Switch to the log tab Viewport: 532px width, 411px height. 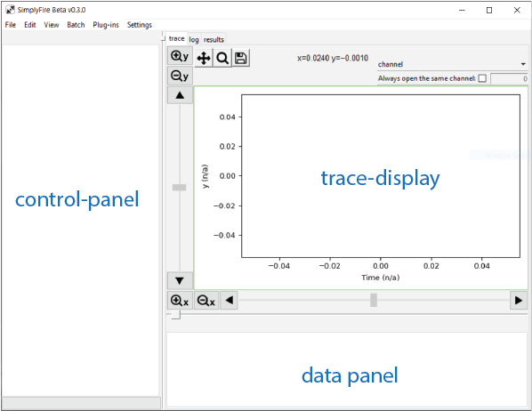194,40
